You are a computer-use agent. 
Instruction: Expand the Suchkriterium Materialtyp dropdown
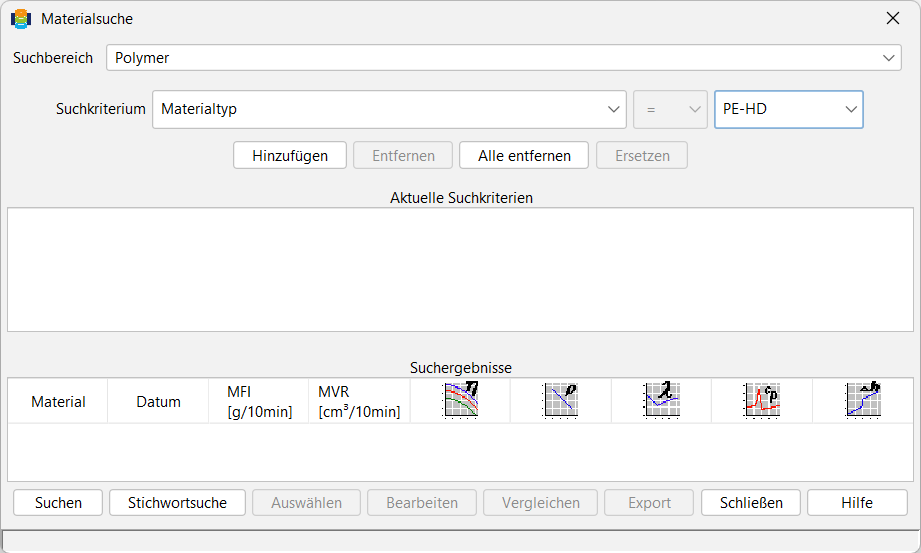(389, 109)
